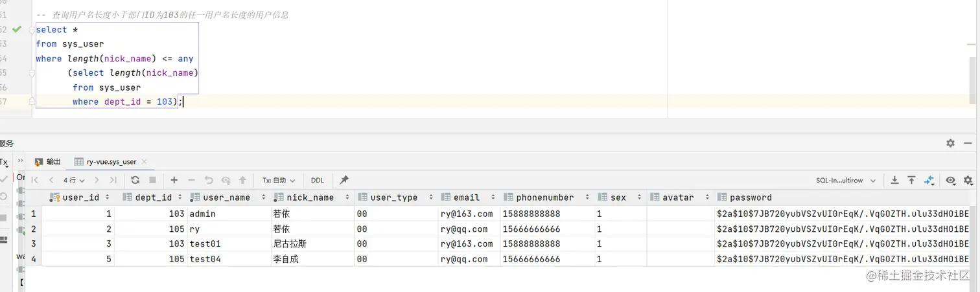Hide the services panel with minimize dash
The width and height of the screenshot is (980, 292).
[968, 143]
